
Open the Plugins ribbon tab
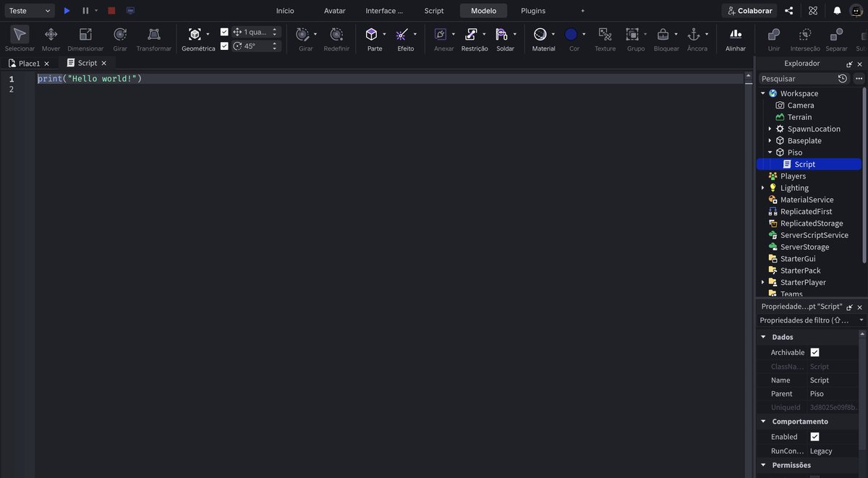click(x=533, y=11)
